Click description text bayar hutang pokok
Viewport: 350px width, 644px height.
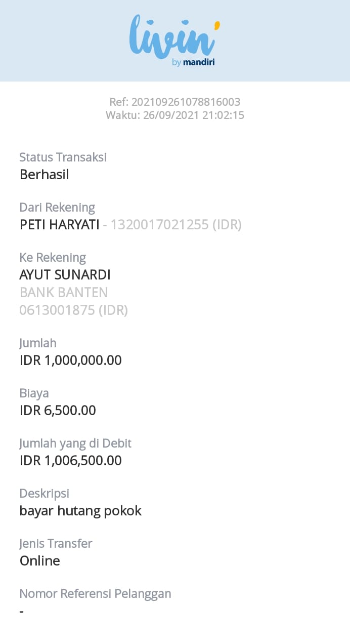(80, 511)
